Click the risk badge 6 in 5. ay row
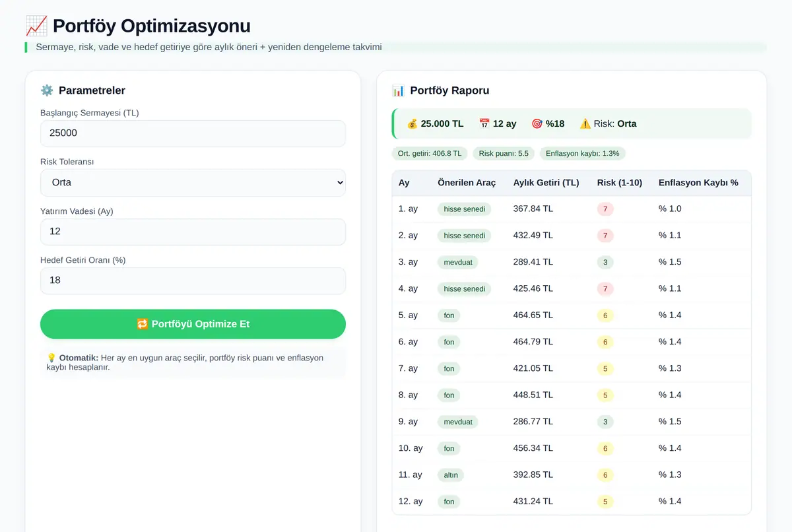Image resolution: width=792 pixels, height=532 pixels. (x=605, y=316)
